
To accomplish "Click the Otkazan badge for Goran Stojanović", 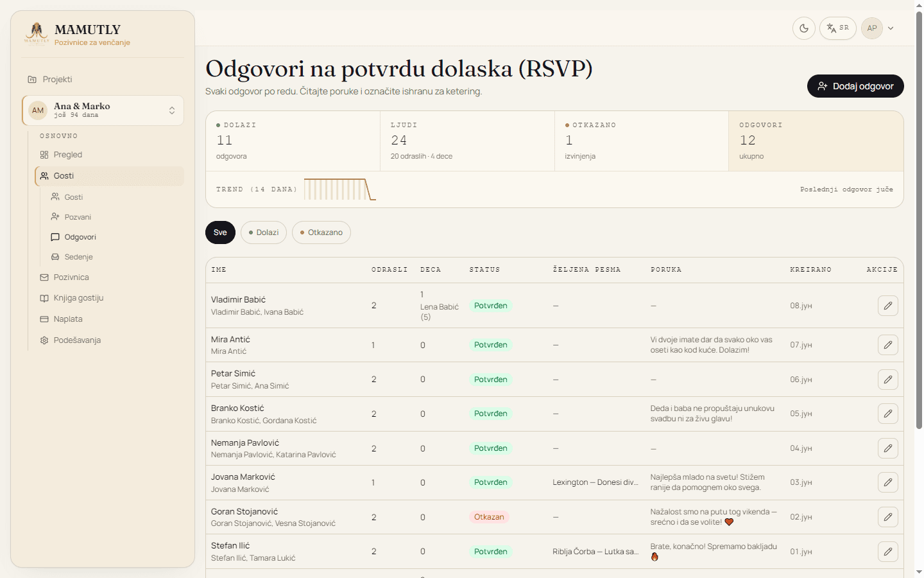I will click(489, 517).
